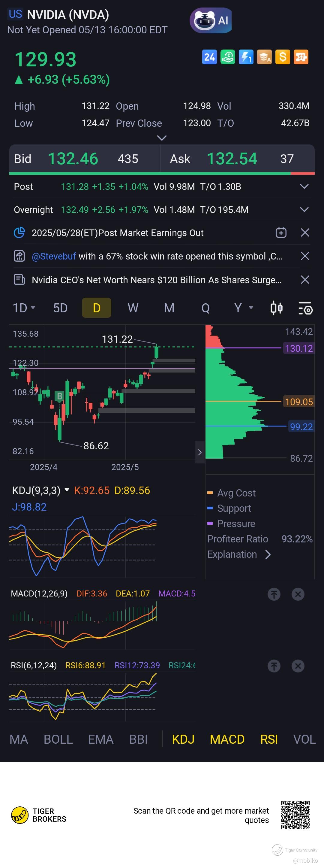
Task: Open @Stevebuf profile link
Action: click(x=54, y=256)
